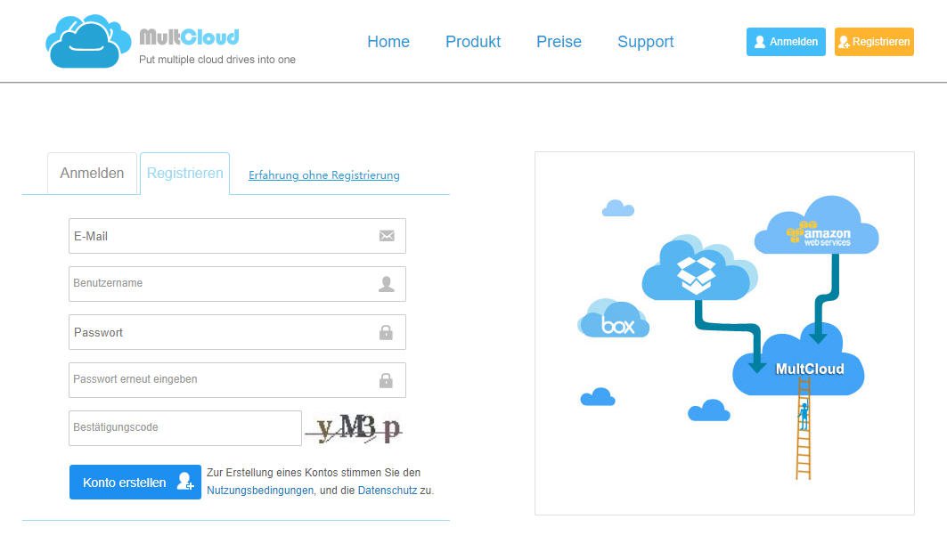Open Erfahrung ohne Registrierung link
Viewport: 947px width, 560px height.
(323, 175)
